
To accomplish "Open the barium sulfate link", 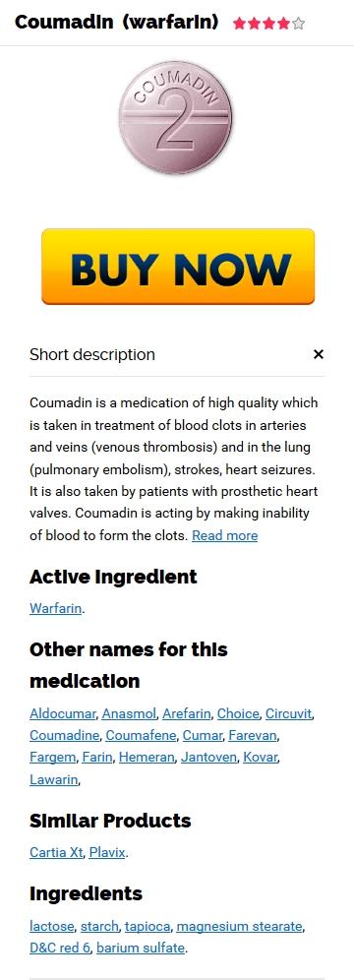I will click(x=141, y=948).
